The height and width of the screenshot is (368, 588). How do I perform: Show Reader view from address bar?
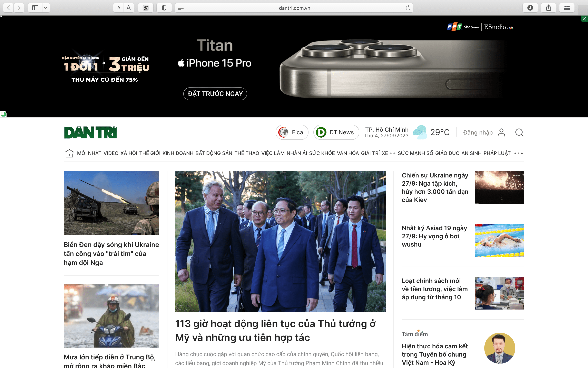pos(180,8)
